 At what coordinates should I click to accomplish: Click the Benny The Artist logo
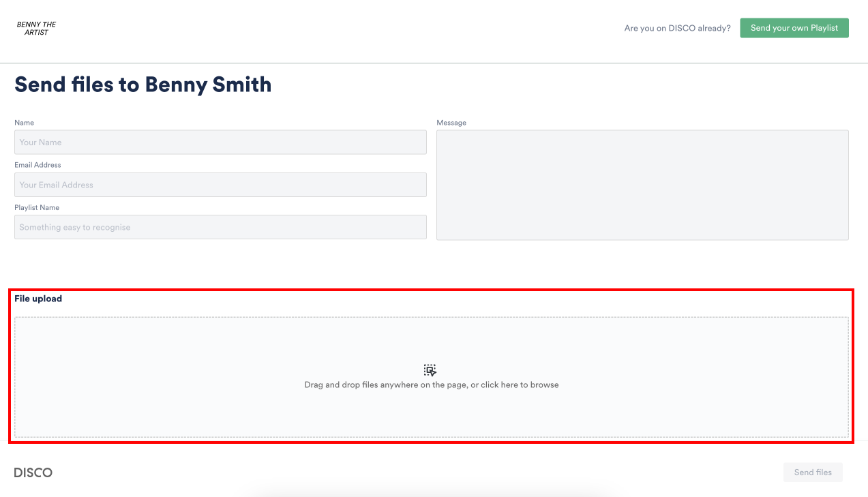(x=36, y=28)
